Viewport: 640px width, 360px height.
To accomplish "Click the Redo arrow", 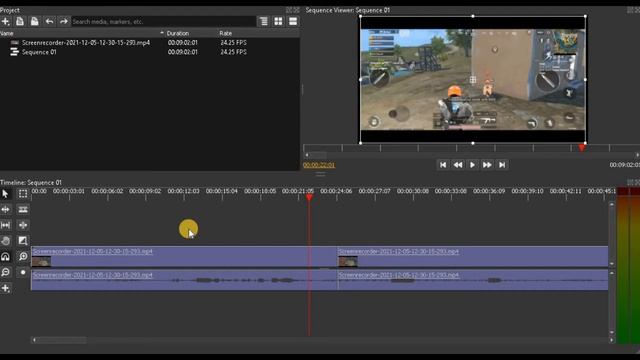I will (x=64, y=21).
